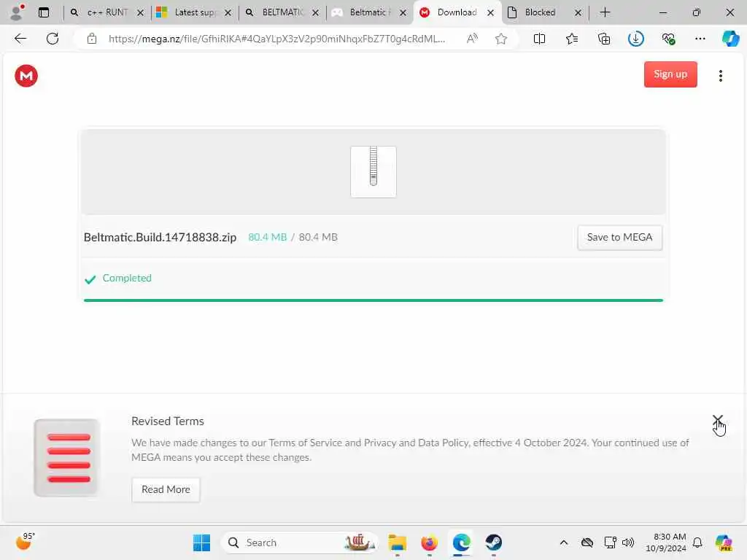Image resolution: width=747 pixels, height=560 pixels.
Task: Show hidden system tray icons
Action: click(x=564, y=542)
